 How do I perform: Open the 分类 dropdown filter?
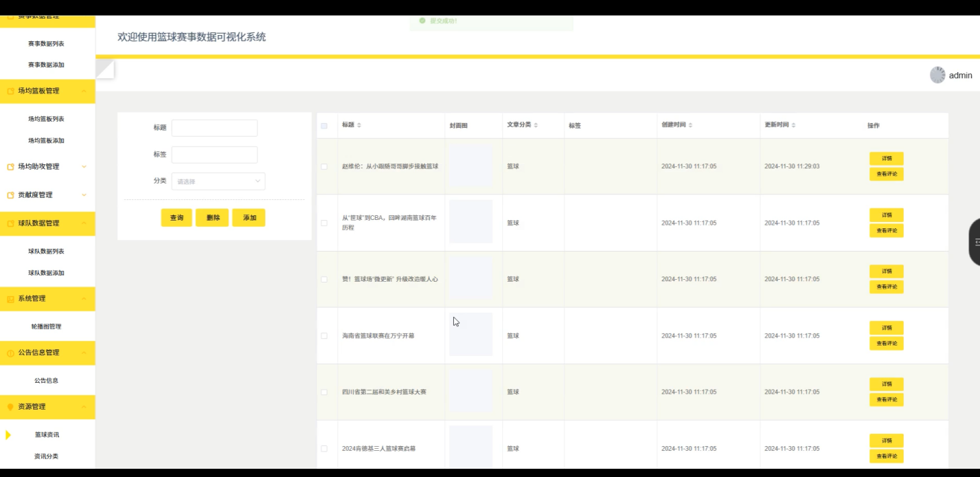click(218, 181)
